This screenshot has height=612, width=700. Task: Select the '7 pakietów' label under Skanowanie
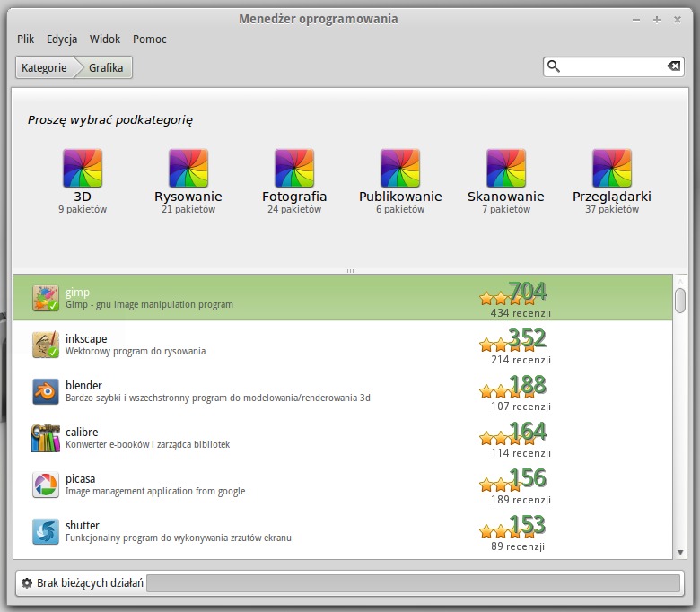(506, 209)
